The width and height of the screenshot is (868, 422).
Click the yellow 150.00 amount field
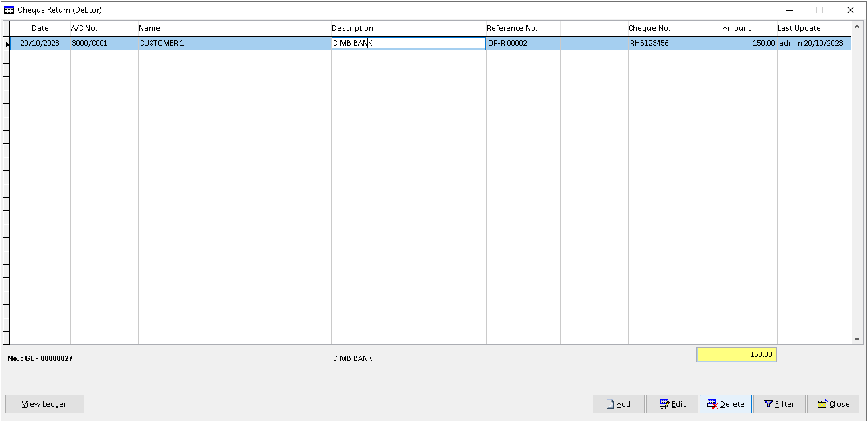(736, 354)
